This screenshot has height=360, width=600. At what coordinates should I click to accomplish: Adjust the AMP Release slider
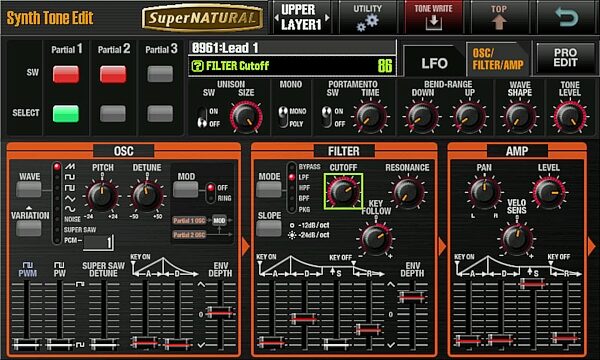[x=565, y=338]
